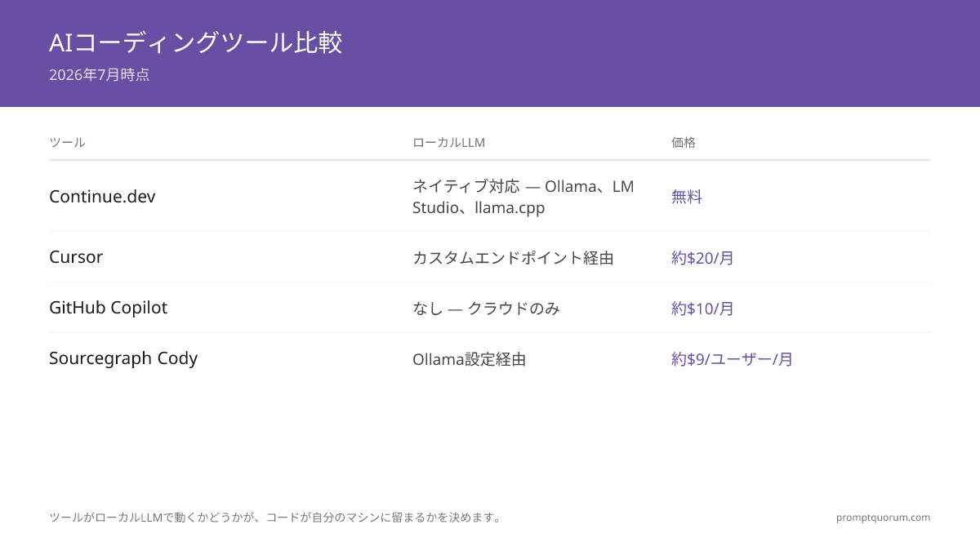Click the ネイティブ対応 — Ollama、LM Studio cell
This screenshot has height=551, width=980.
click(x=523, y=197)
